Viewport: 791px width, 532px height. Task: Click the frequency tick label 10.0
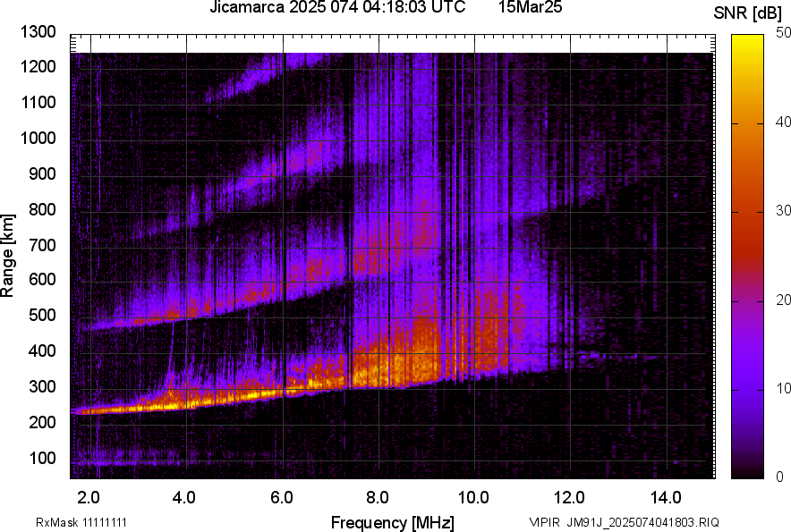click(473, 498)
